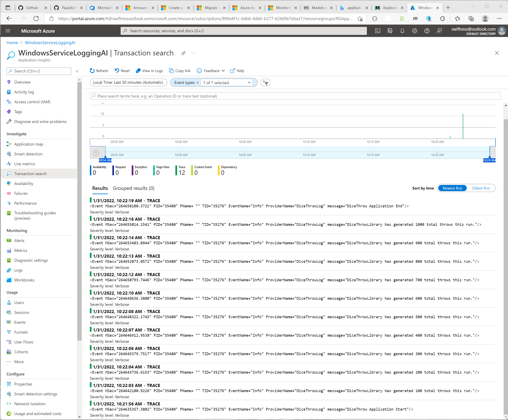Image resolution: width=508 pixels, height=420 pixels.
Task: Click the Failures icon
Action: [x=9, y=193]
